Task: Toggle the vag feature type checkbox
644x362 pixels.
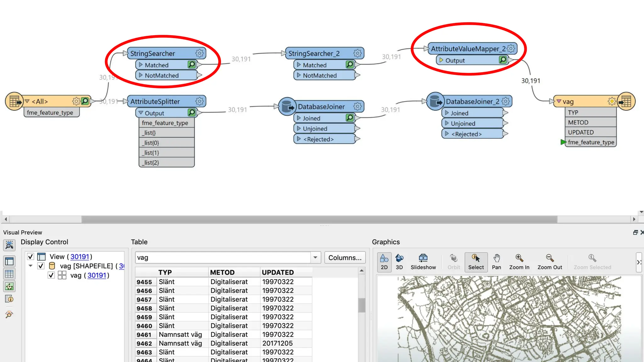Action: point(51,275)
